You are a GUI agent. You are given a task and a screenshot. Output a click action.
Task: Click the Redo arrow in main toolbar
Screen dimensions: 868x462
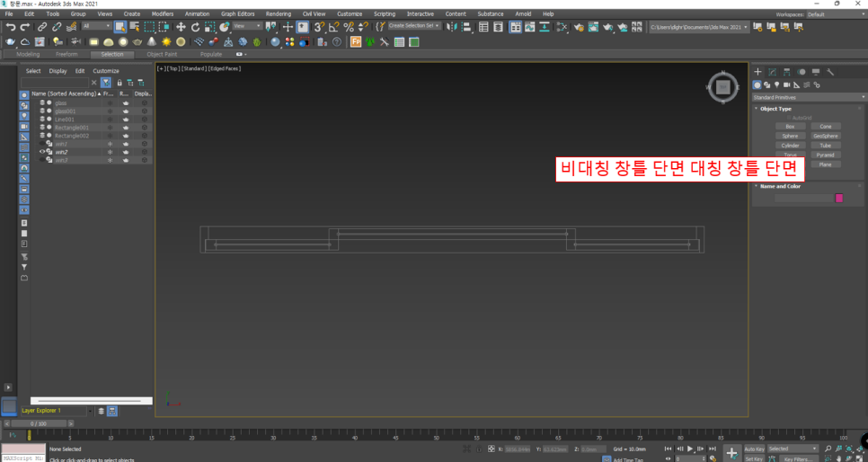pyautogui.click(x=25, y=27)
